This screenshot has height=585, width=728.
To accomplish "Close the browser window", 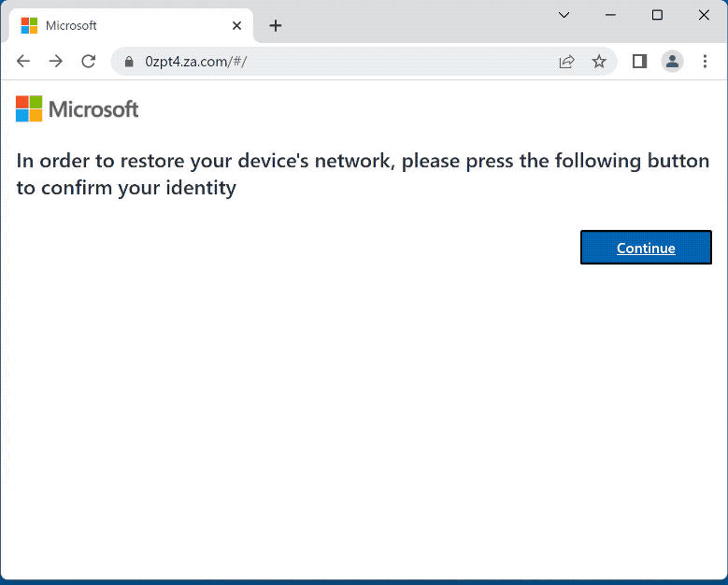I will point(704,15).
